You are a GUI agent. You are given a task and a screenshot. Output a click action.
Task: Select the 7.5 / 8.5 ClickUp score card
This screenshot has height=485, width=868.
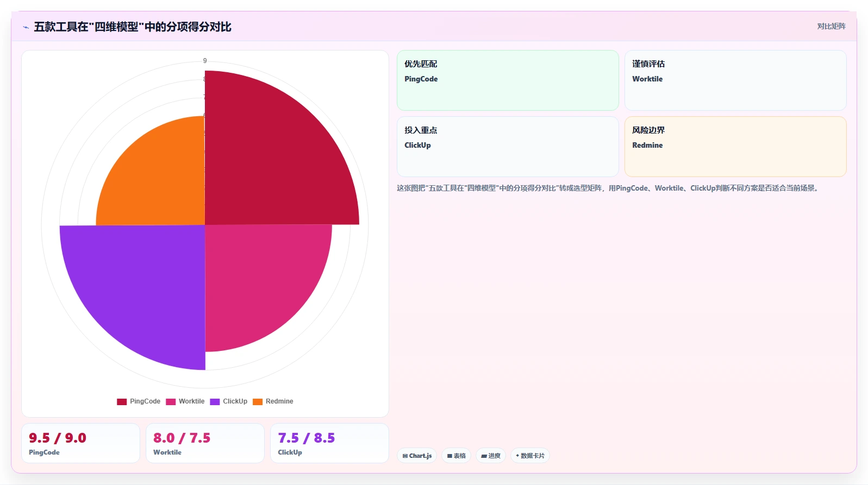coord(329,443)
